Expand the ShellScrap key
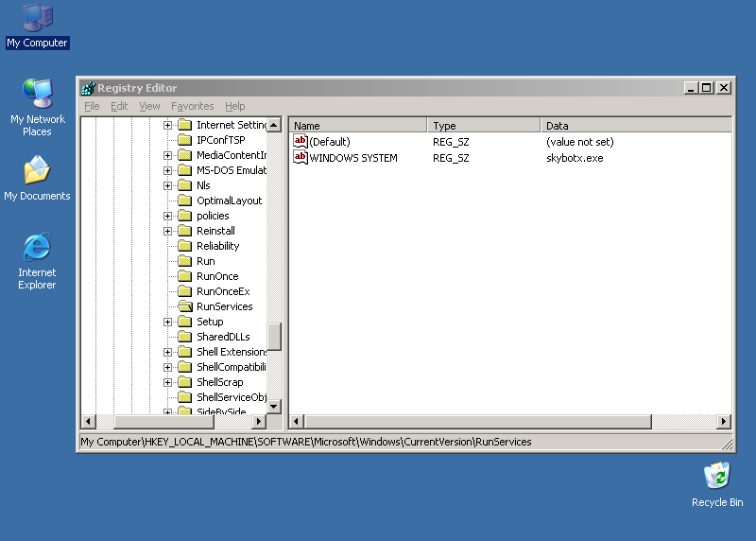This screenshot has width=756, height=541. tap(167, 382)
